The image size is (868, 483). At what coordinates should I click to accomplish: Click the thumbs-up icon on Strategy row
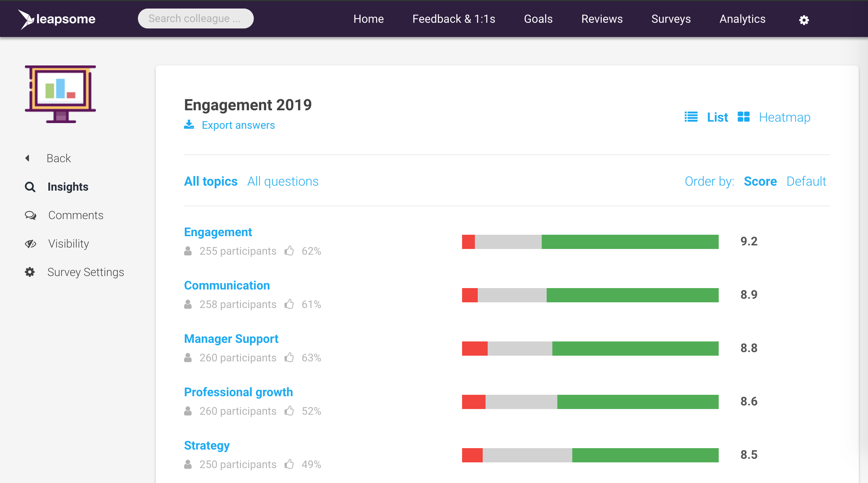point(289,464)
